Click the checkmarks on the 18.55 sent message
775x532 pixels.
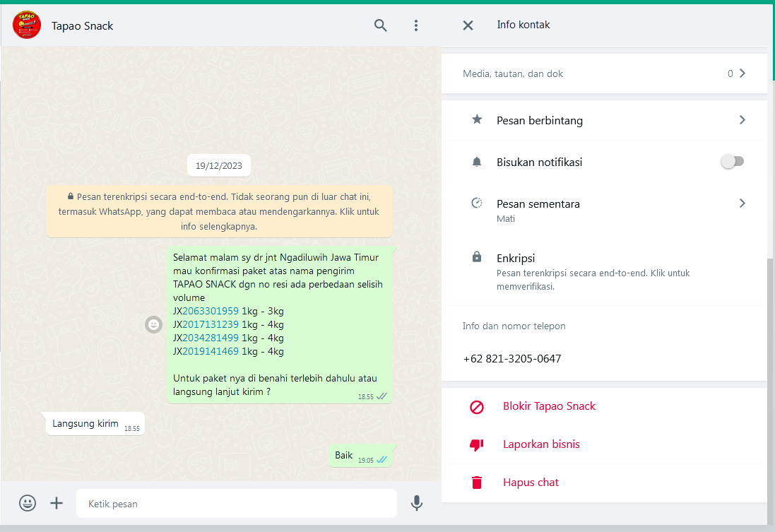[381, 396]
